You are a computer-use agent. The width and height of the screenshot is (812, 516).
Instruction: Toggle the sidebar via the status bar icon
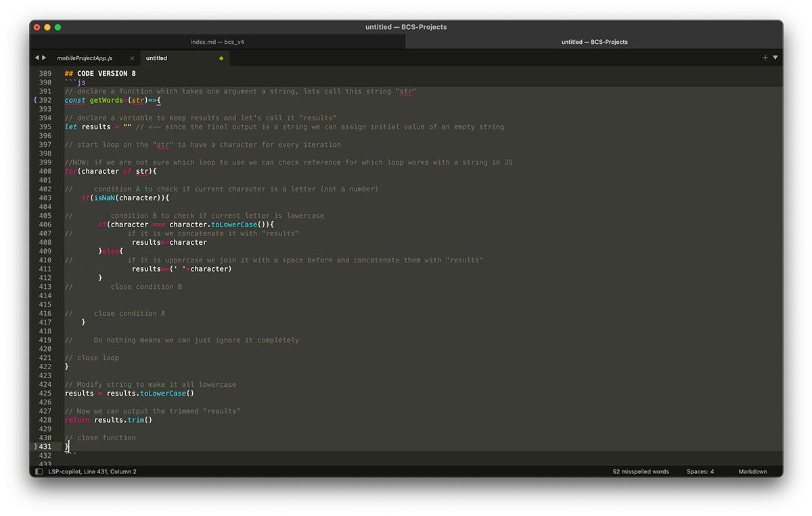(39, 471)
